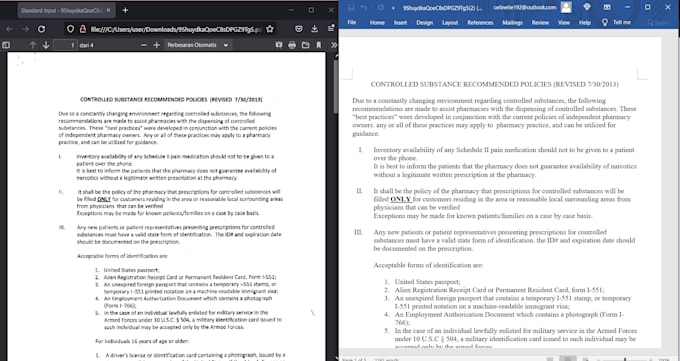Print the PDF document
The image size is (680, 361).
292,45
